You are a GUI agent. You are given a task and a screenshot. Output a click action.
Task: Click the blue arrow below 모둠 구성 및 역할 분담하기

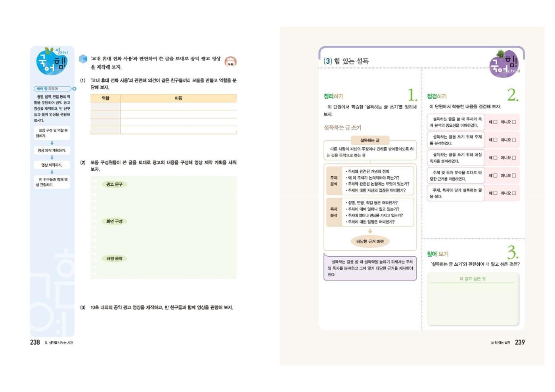52,143
